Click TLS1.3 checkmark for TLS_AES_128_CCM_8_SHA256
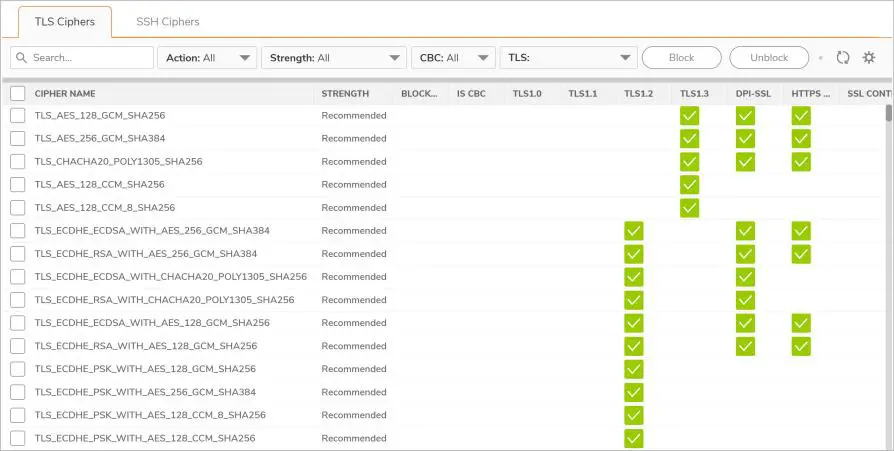 tap(689, 208)
